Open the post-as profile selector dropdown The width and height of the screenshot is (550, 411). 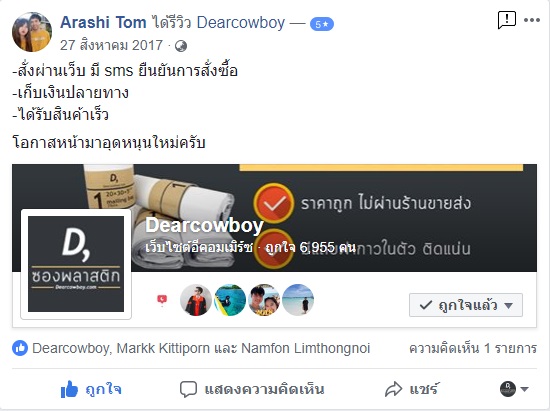click(x=514, y=389)
